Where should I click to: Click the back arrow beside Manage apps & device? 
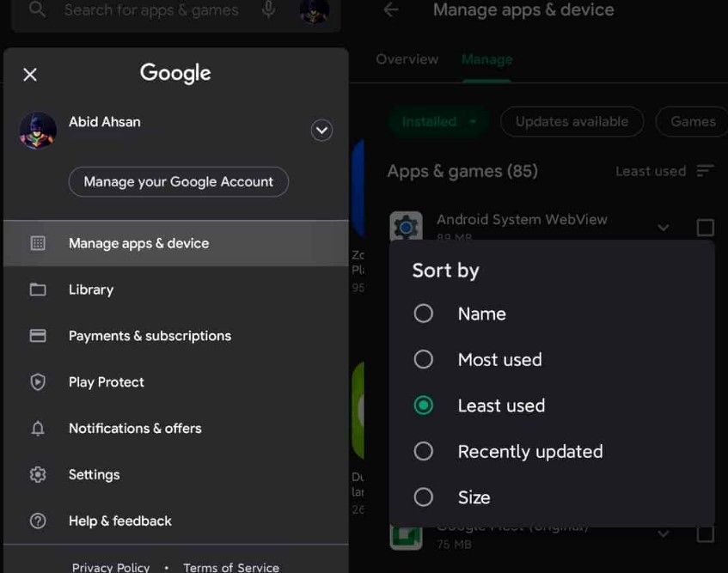(392, 10)
